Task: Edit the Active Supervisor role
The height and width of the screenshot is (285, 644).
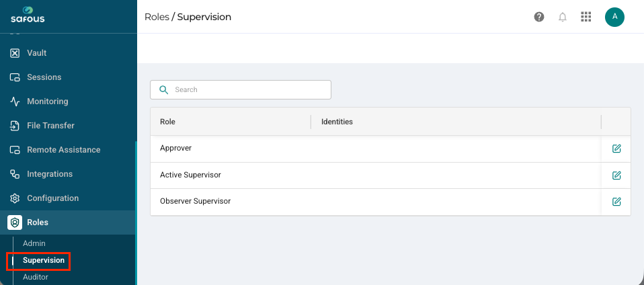Action: (x=616, y=175)
